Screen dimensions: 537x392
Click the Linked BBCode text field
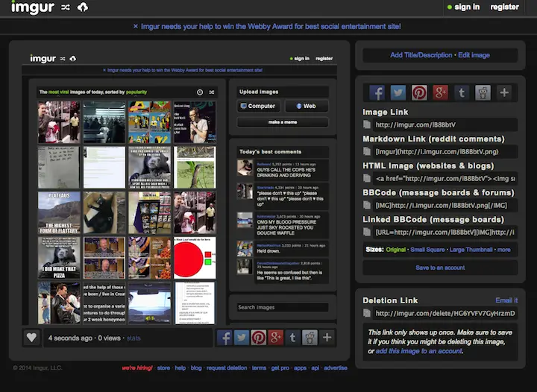pyautogui.click(x=445, y=233)
